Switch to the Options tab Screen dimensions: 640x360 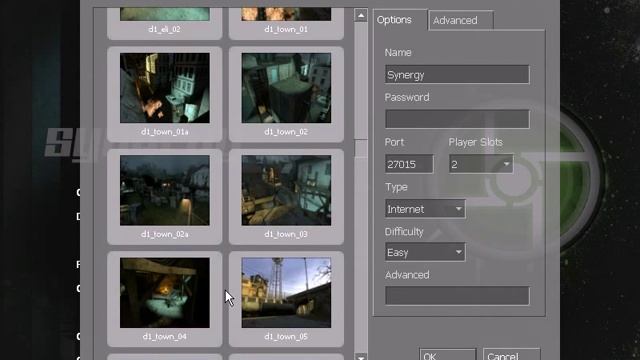pos(399,20)
